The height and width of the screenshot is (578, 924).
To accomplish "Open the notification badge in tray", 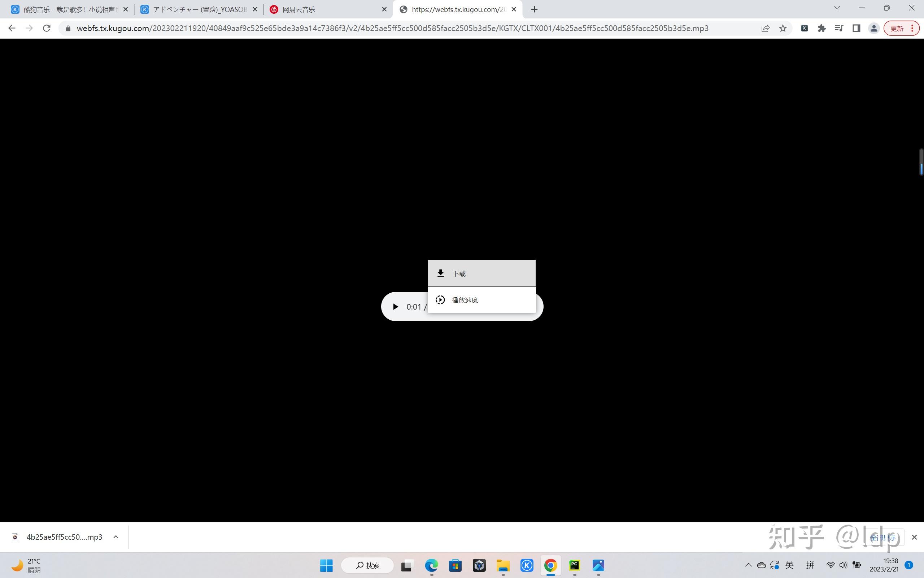I will click(909, 565).
